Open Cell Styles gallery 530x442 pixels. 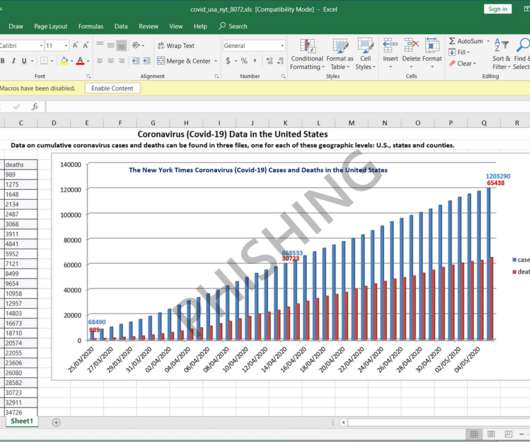pos(365,54)
